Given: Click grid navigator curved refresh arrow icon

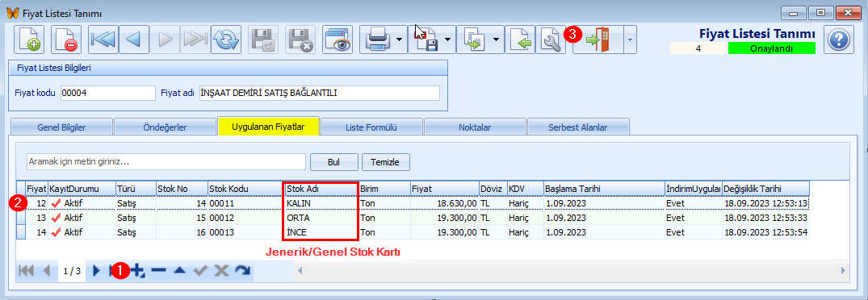Looking at the screenshot, I should (x=242, y=271).
